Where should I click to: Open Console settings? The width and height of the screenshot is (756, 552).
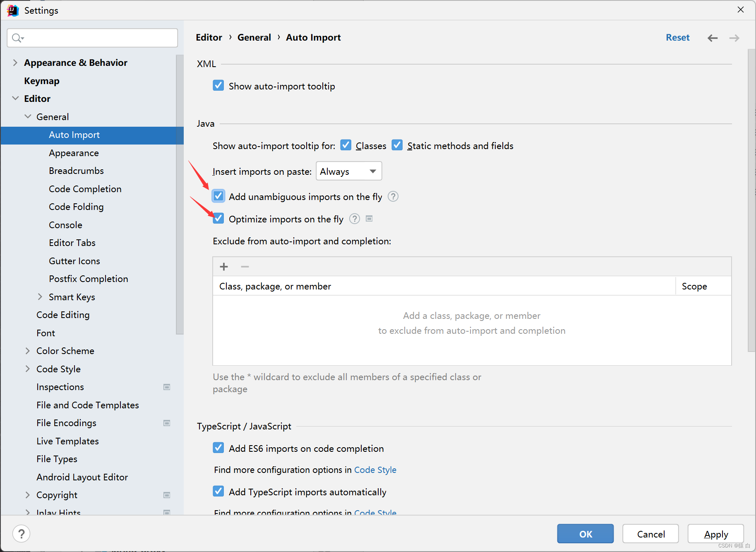click(65, 225)
